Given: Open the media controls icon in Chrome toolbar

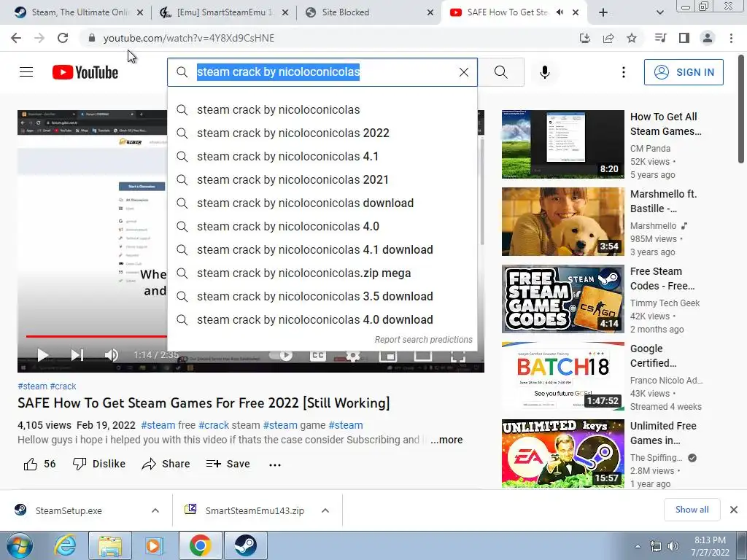Looking at the screenshot, I should [x=660, y=38].
